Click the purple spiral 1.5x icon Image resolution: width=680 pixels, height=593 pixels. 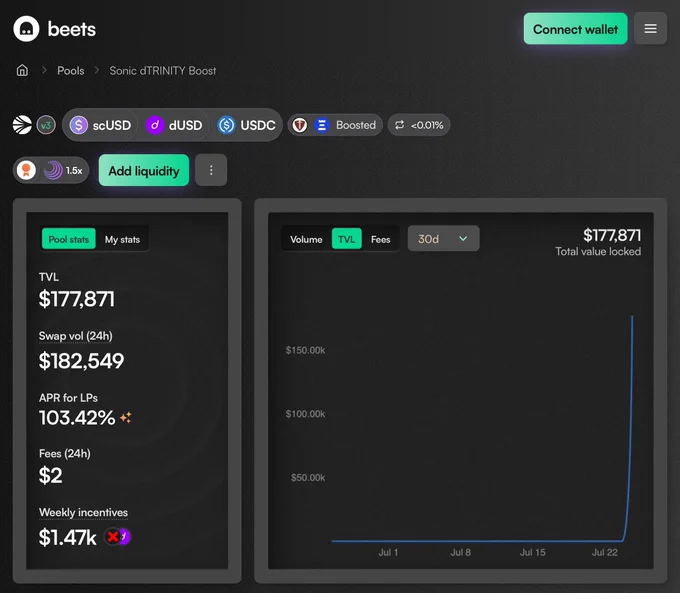53,170
